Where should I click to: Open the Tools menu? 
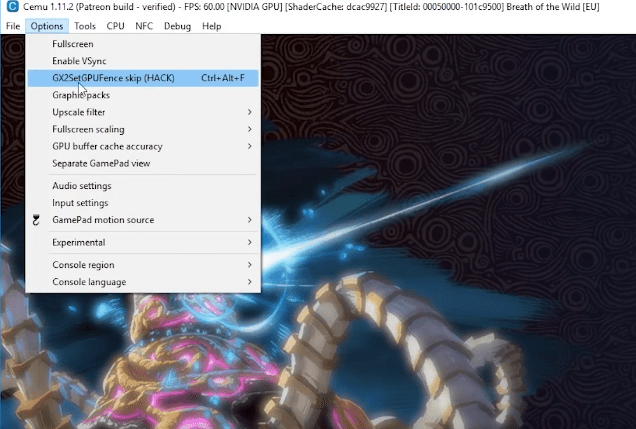tap(85, 26)
